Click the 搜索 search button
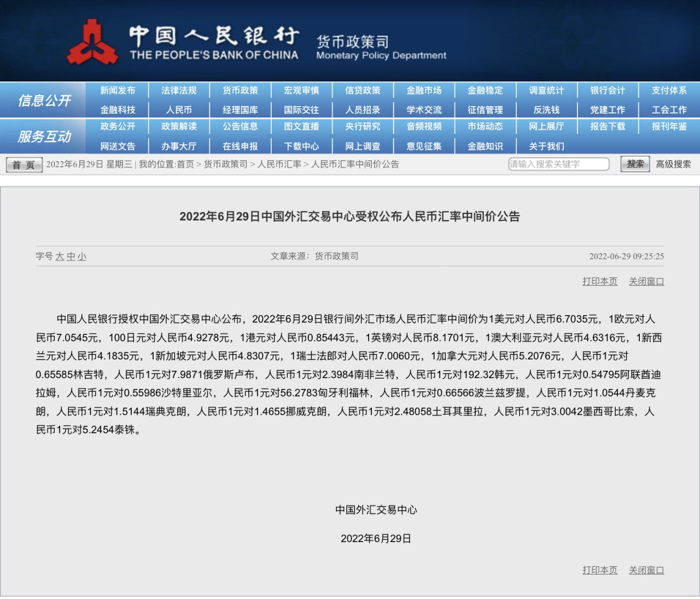 click(635, 164)
